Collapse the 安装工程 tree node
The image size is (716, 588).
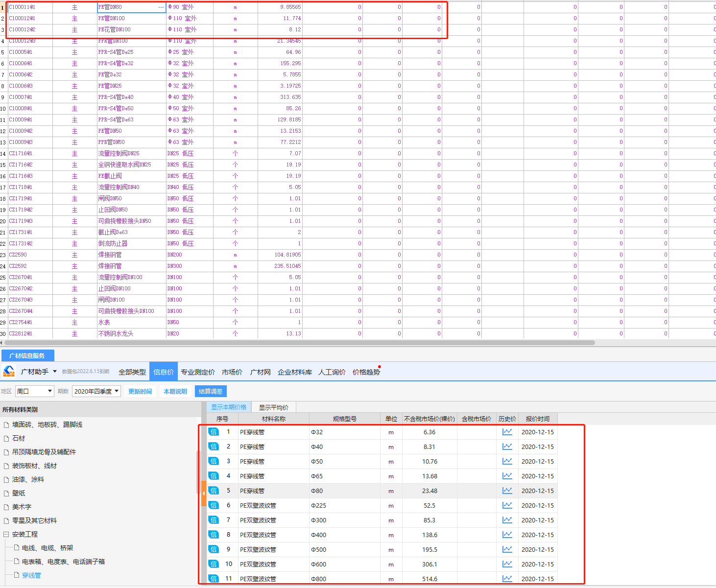point(6,534)
